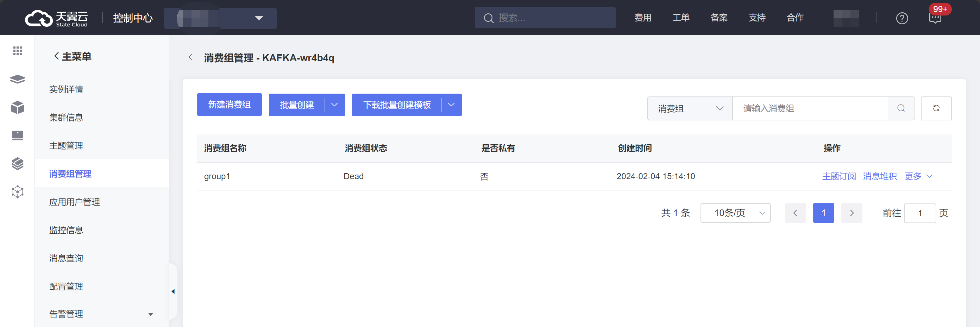Click the group1 name cell

[x=217, y=176]
